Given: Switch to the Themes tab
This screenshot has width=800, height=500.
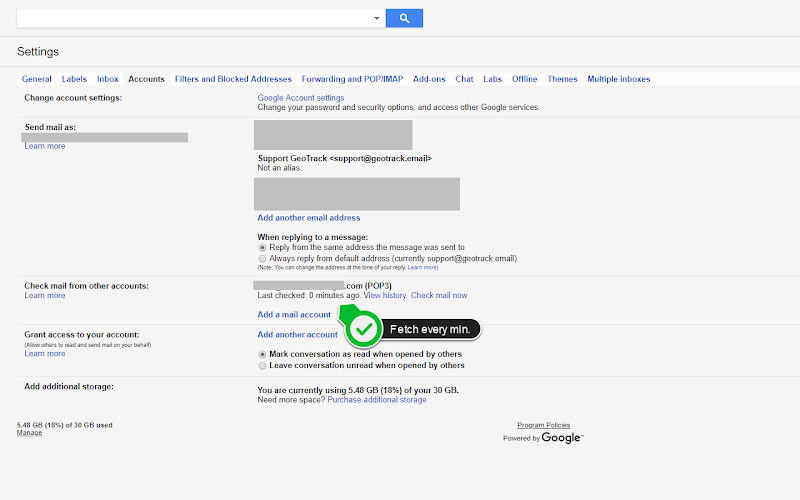Looking at the screenshot, I should 562,79.
